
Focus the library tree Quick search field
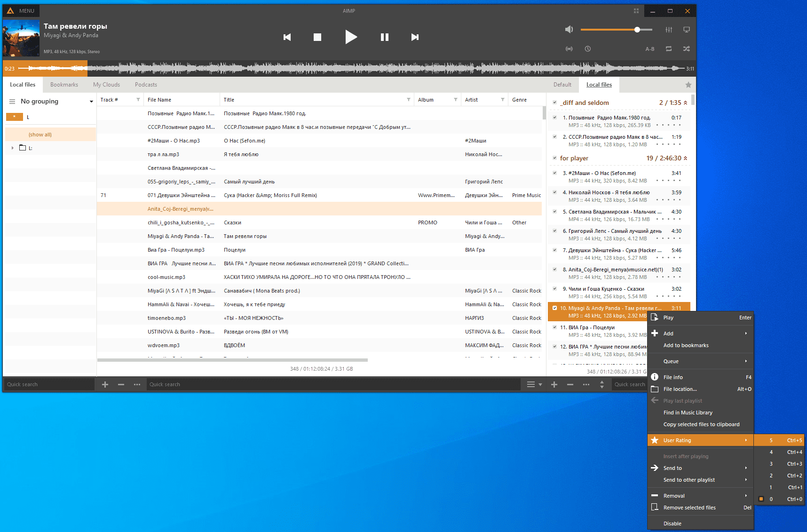[49, 384]
